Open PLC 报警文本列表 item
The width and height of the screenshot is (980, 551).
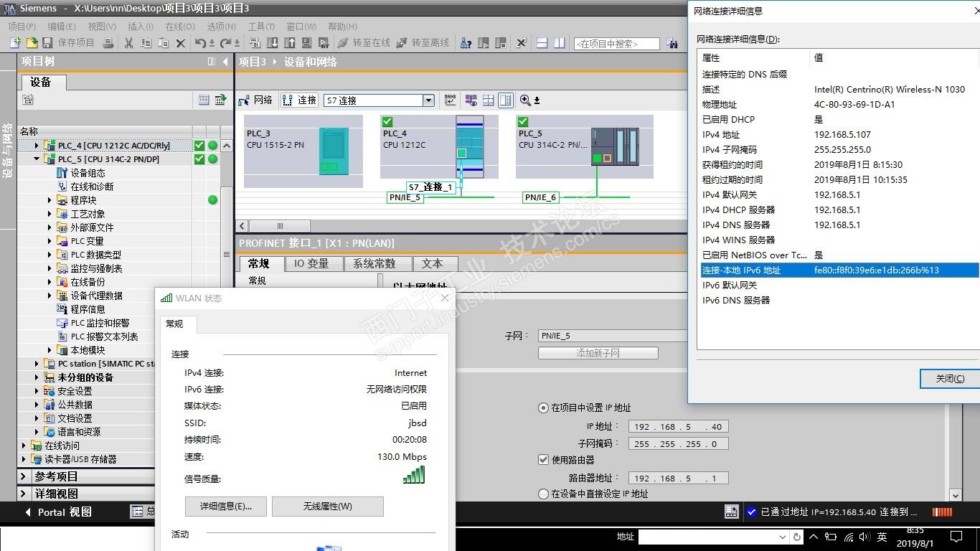click(x=104, y=336)
